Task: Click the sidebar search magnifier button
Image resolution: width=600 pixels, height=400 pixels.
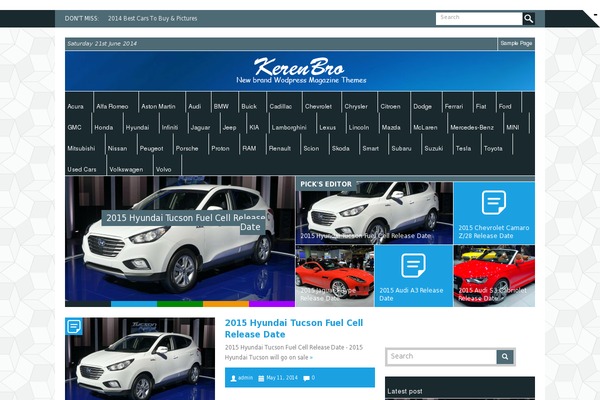Action: tap(505, 357)
